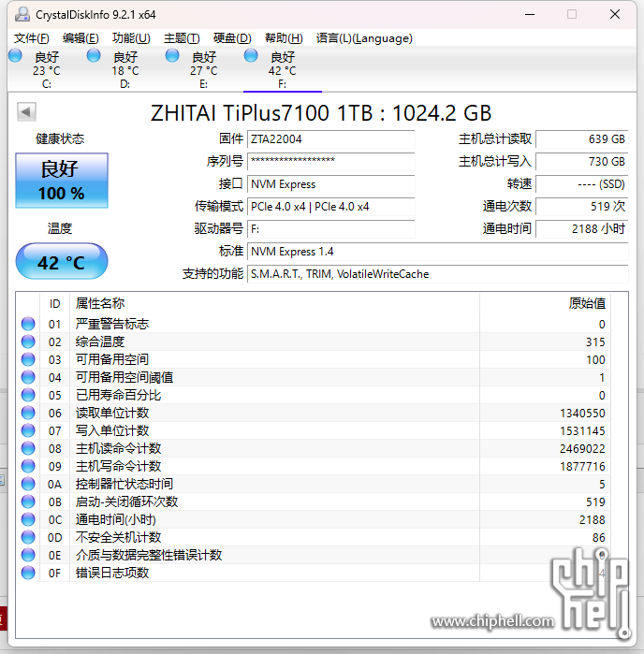Click the power on hours 2188 小时 value
Image resolution: width=644 pixels, height=654 pixels.
[582, 229]
